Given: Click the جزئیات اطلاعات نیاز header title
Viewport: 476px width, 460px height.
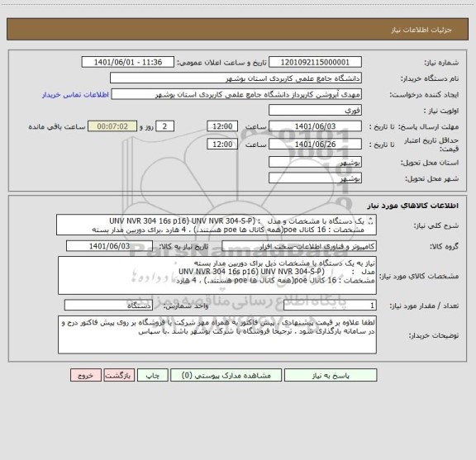Looking at the screenshot, I should 421,30.
